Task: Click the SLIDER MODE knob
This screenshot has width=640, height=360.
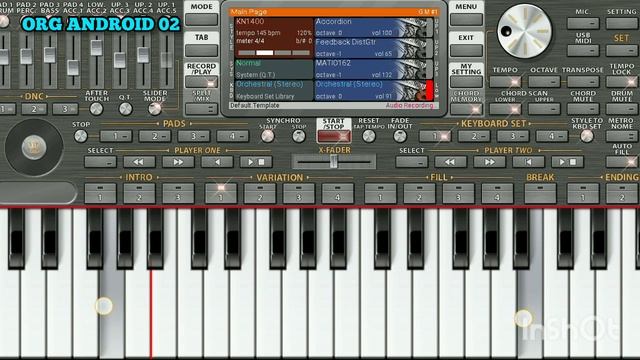Action: [x=155, y=109]
